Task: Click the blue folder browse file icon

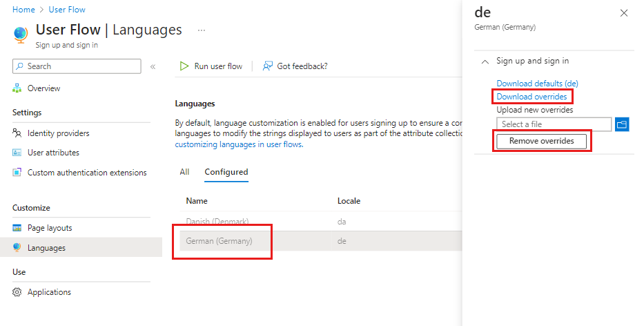Action: point(622,124)
